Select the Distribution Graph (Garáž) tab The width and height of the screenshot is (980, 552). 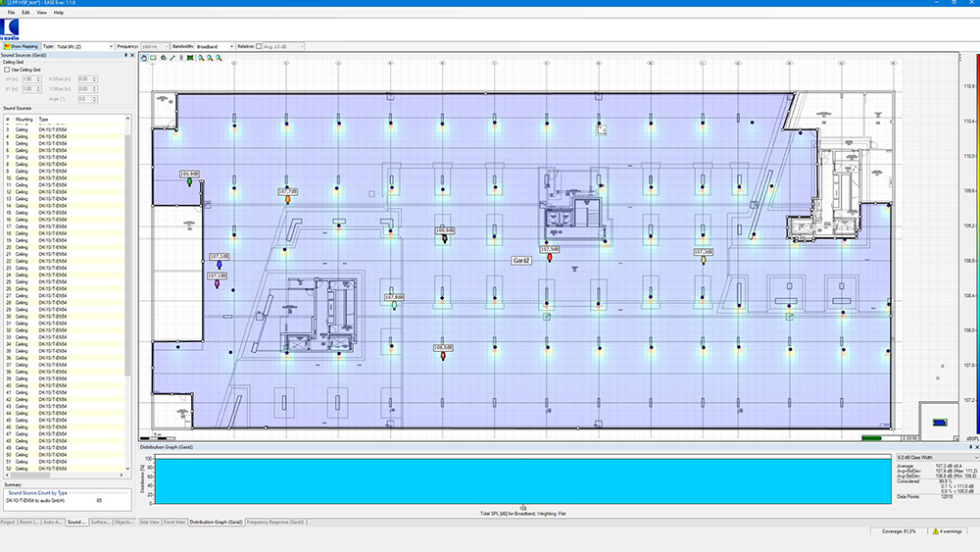217,522
